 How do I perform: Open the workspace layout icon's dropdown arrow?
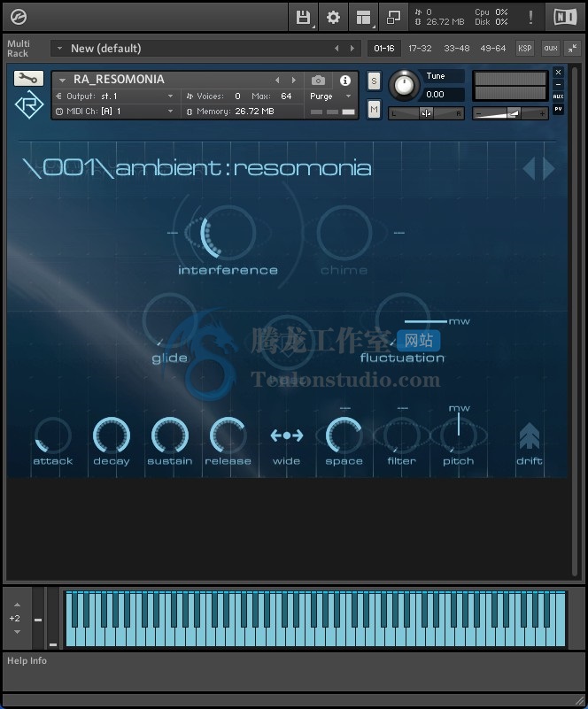coord(374,27)
